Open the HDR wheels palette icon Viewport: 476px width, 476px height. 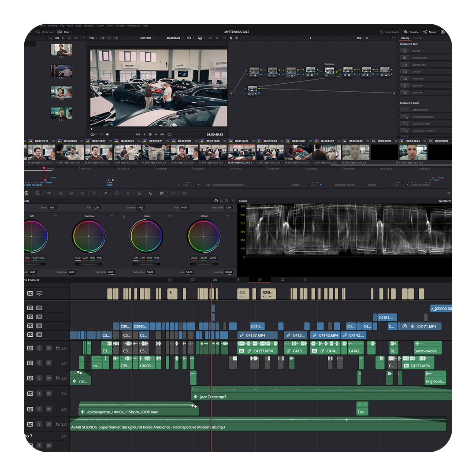pos(37,193)
